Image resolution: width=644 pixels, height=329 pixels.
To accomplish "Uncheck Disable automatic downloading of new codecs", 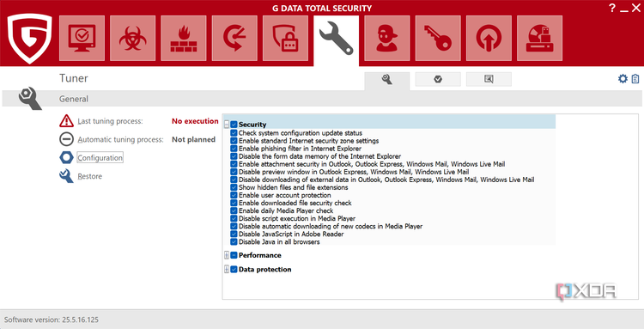I will [234, 226].
